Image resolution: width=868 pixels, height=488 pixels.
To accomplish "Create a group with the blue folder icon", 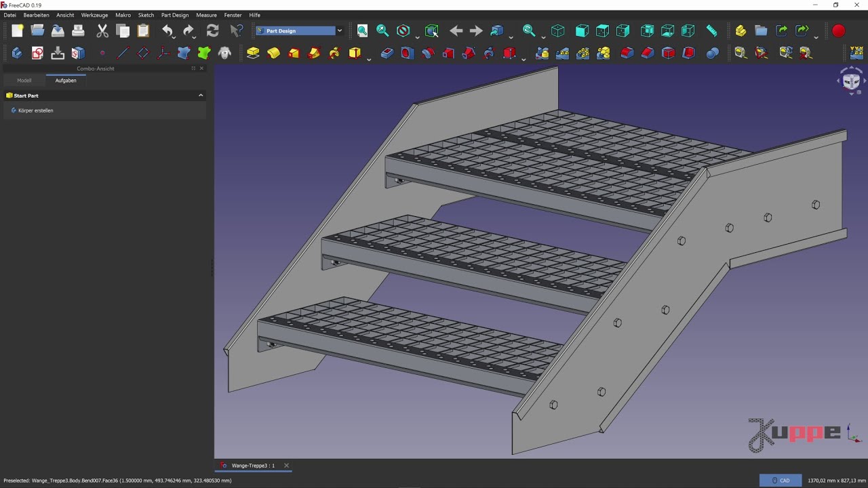I will tap(761, 30).
